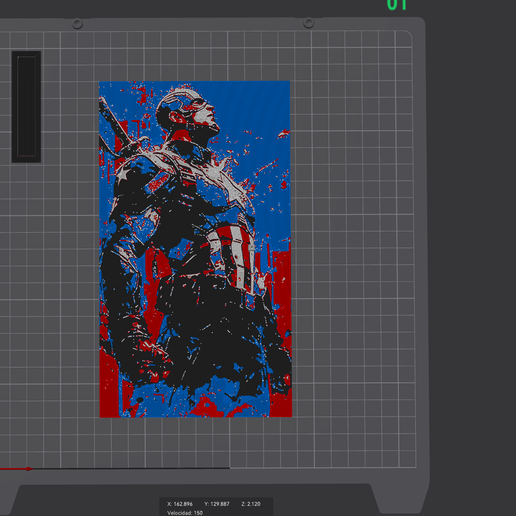The height and width of the screenshot is (516, 516).
Task: Click the X: 162.896 coordinate readout
Action: point(180,504)
